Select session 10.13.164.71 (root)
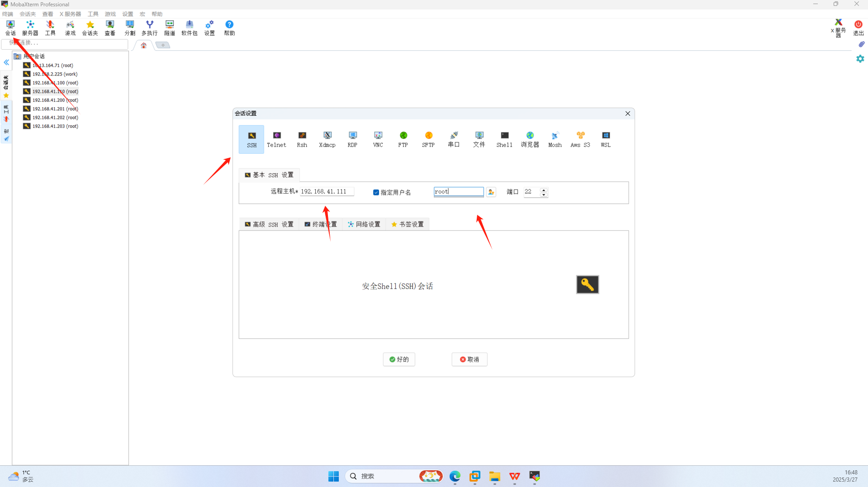Viewport: 868px width, 487px height. (52, 65)
